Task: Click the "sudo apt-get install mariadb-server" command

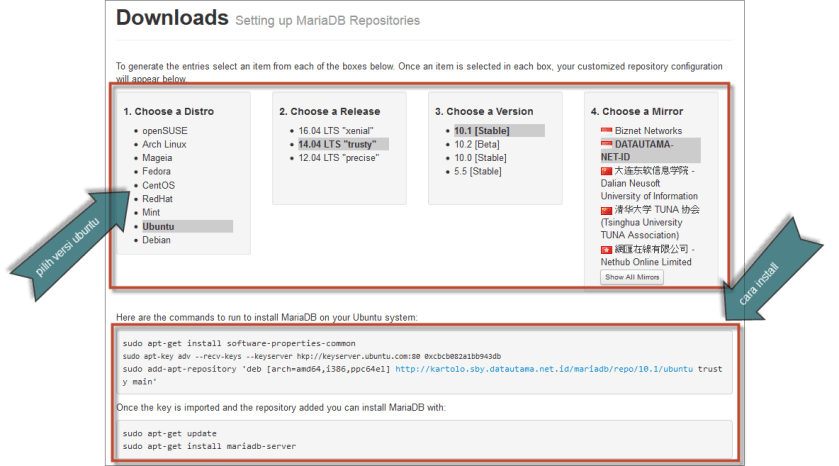Action: click(x=209, y=446)
